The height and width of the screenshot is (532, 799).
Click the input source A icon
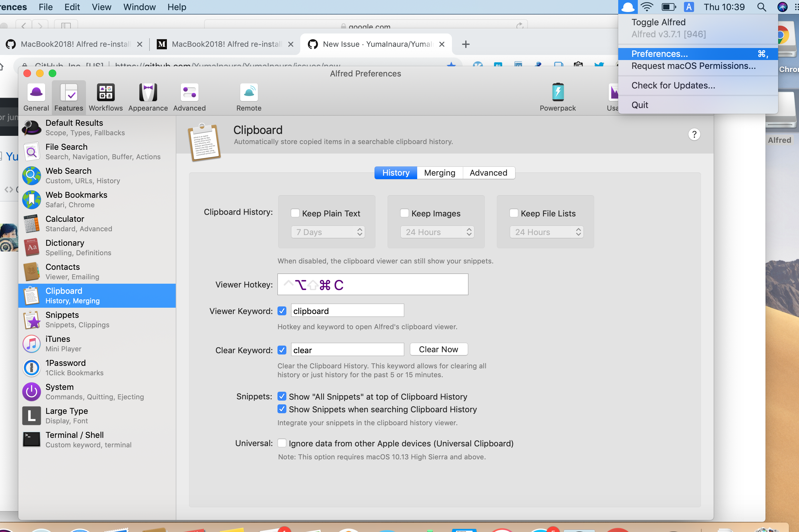click(689, 7)
